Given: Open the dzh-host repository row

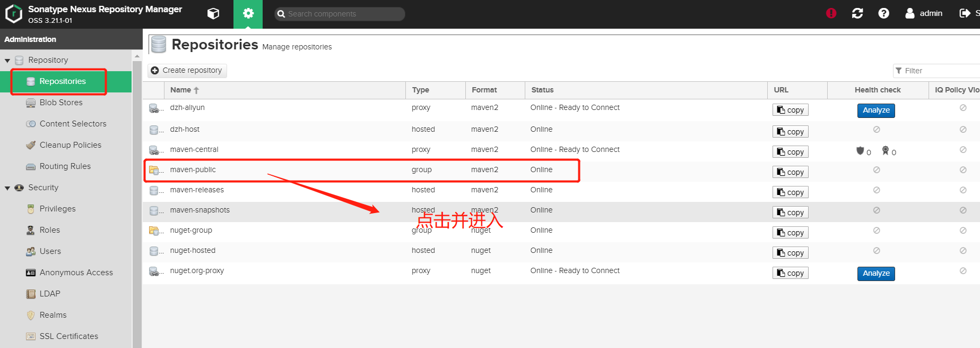Looking at the screenshot, I should pyautogui.click(x=561, y=131).
